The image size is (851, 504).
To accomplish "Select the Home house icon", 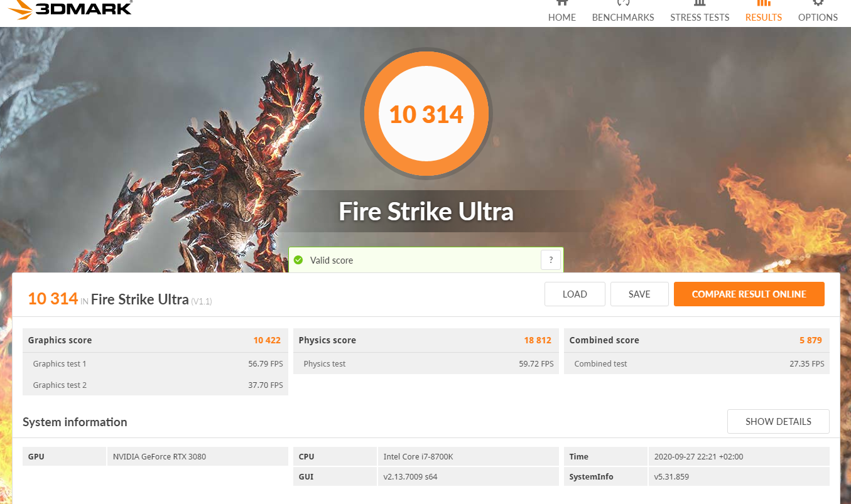I will 561,3.
